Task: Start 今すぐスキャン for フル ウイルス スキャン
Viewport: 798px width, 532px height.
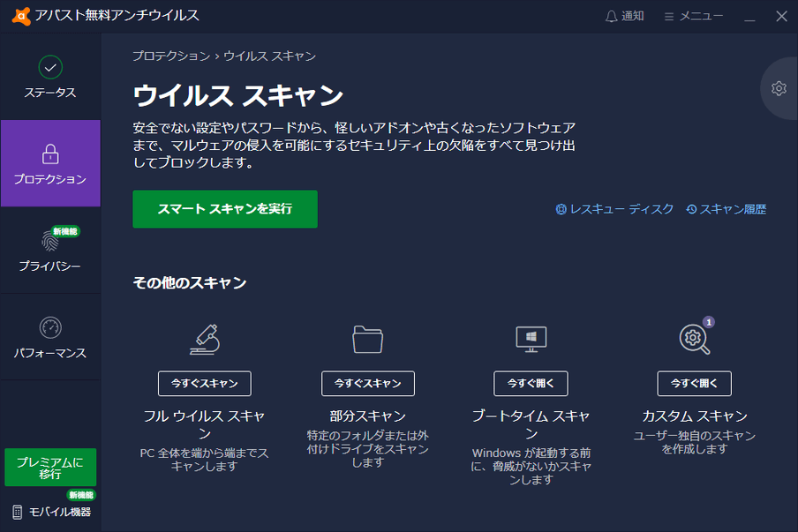Action: click(x=205, y=384)
